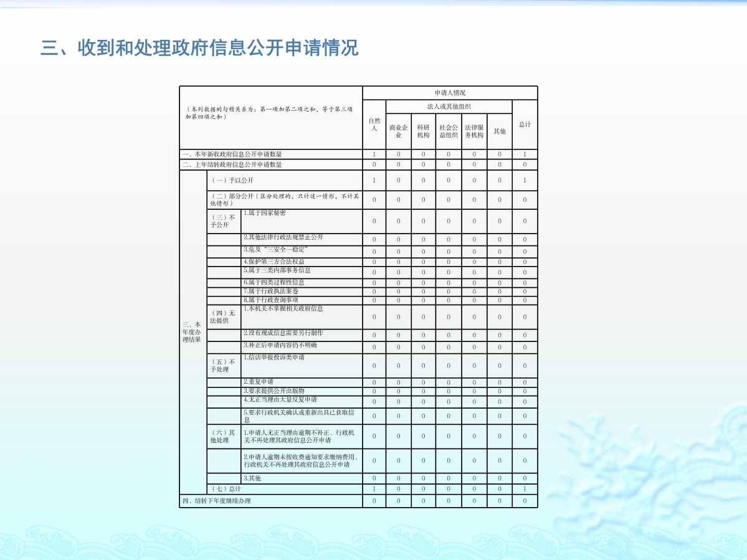Select 1.本机关不掌握相关政府信息 row label

(x=302, y=317)
